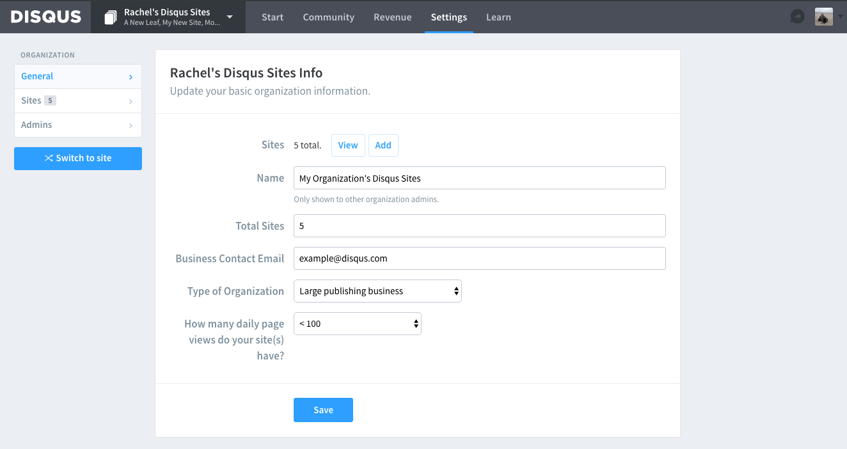This screenshot has height=449, width=847.
Task: Click the chevron arrow next to Admins
Action: [x=131, y=125]
